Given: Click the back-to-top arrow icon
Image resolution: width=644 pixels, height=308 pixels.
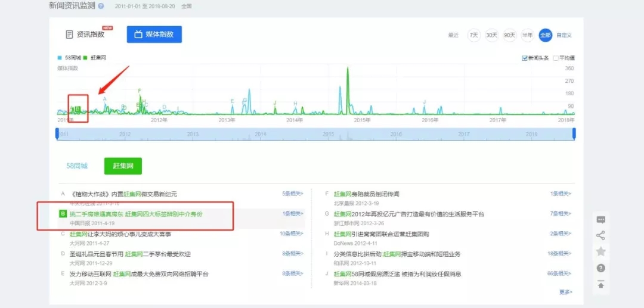Looking at the screenshot, I should tap(600, 284).
